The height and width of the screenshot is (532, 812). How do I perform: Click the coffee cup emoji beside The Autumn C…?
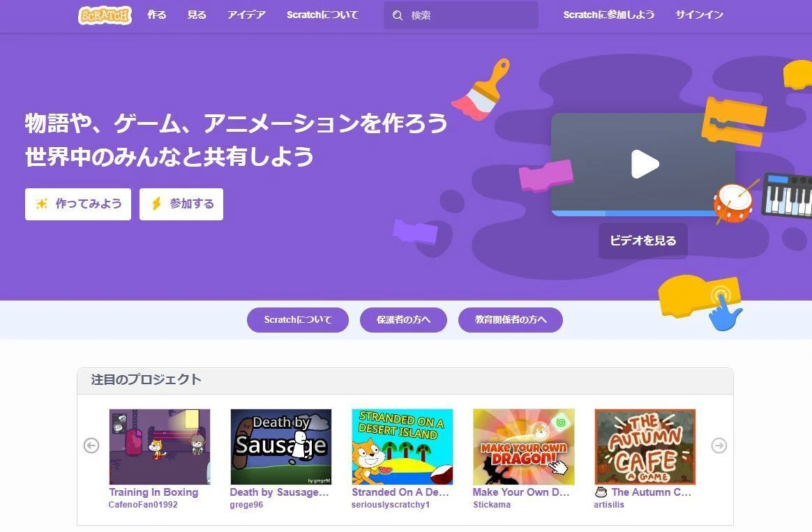[x=601, y=492]
